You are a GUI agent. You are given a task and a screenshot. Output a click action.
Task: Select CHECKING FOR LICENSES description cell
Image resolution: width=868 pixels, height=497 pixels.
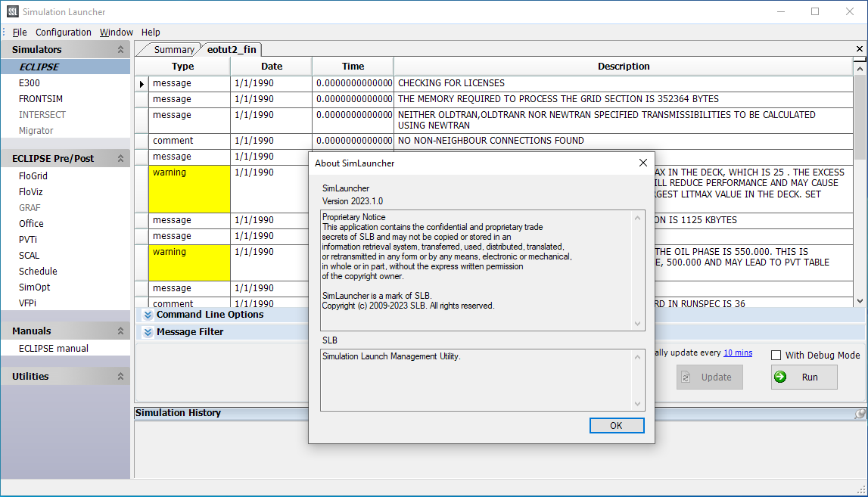(624, 83)
